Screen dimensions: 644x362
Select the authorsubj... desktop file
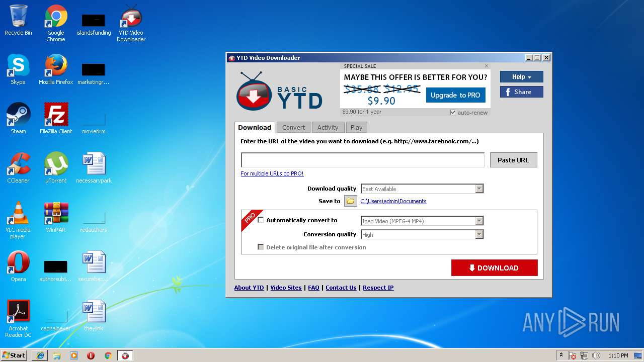click(56, 270)
